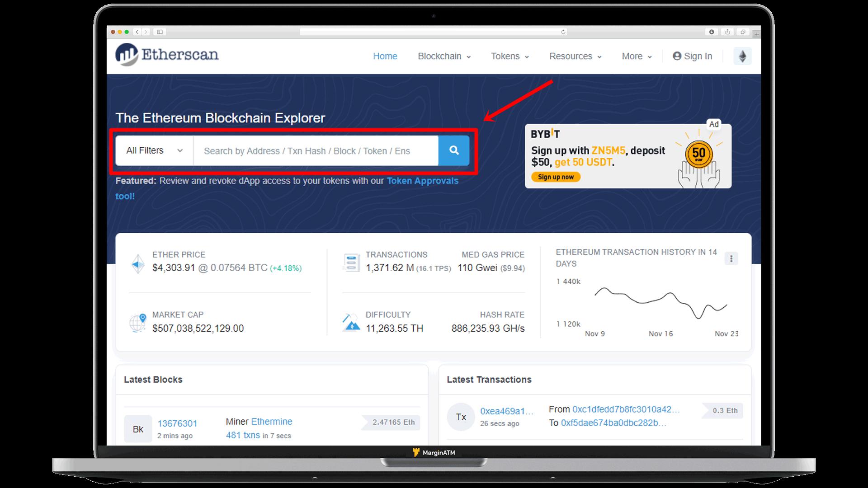The image size is (868, 488).
Task: Open a new browser tab with plus
Action: tap(757, 34)
